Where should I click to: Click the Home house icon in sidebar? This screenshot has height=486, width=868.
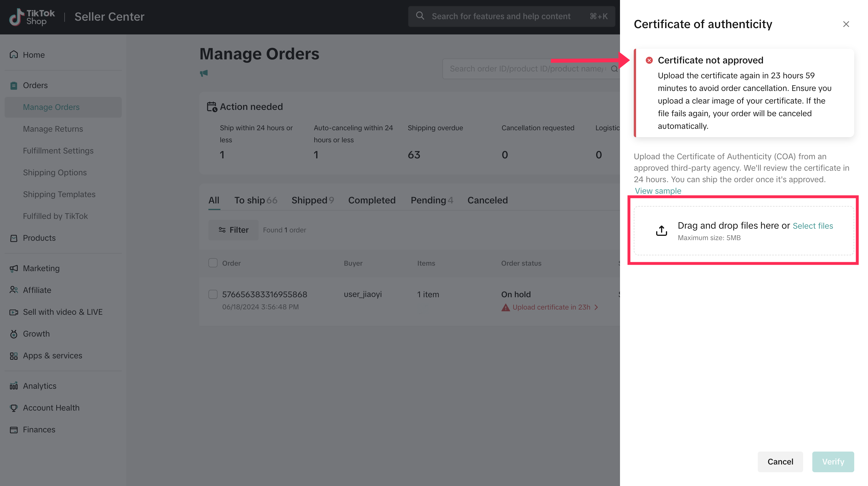[14, 55]
